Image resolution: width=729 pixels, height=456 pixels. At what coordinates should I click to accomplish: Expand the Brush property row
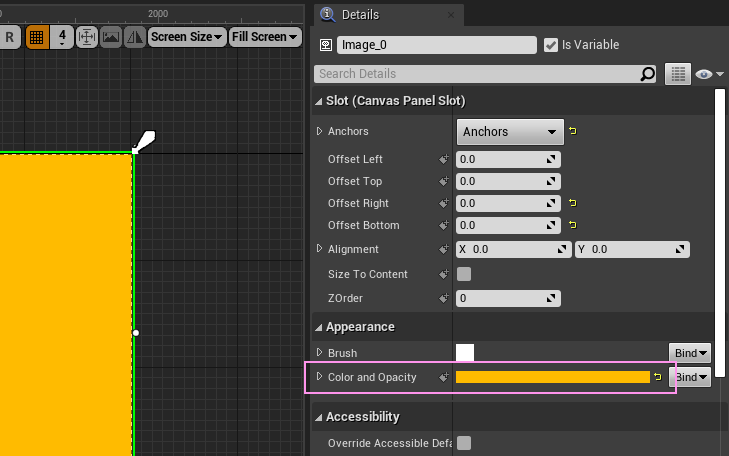click(319, 352)
